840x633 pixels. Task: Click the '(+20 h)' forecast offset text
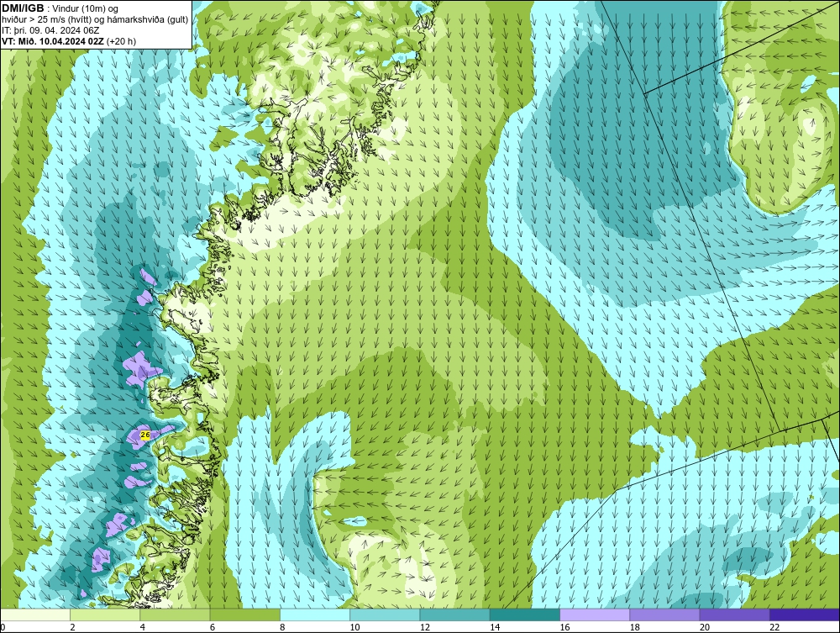121,41
